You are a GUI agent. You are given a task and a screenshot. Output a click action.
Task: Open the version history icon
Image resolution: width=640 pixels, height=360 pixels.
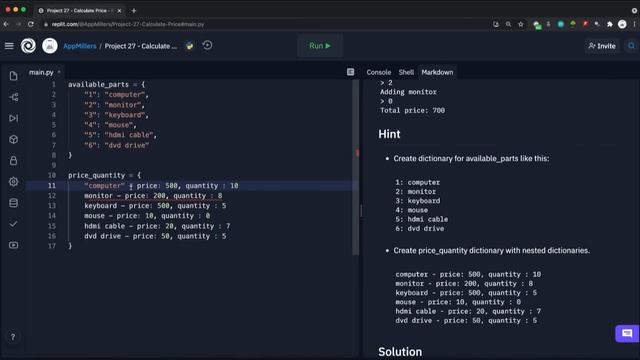click(207, 45)
